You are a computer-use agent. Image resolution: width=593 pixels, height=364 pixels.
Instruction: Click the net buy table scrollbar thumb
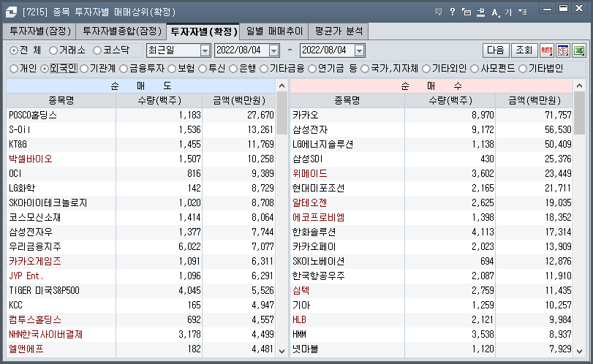(579, 113)
